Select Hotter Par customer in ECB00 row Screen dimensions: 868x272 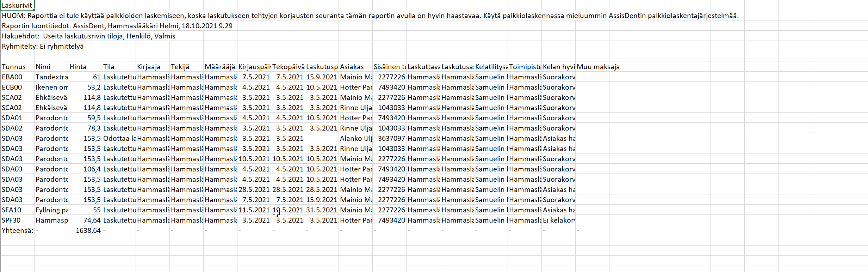tap(355, 87)
